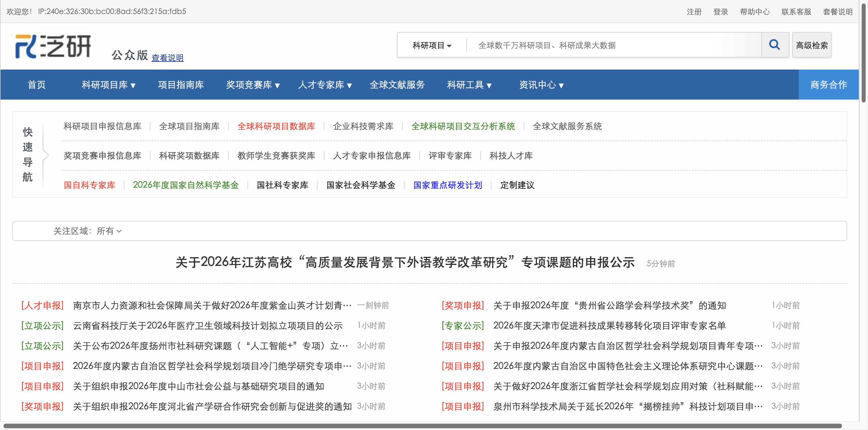Viewport: 868px width, 430px height.
Task: Open 国家重点研发计划 blue link
Action: (x=448, y=185)
